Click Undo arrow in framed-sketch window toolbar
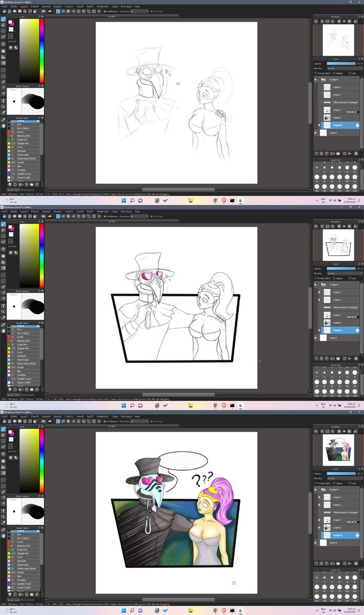 43,216
